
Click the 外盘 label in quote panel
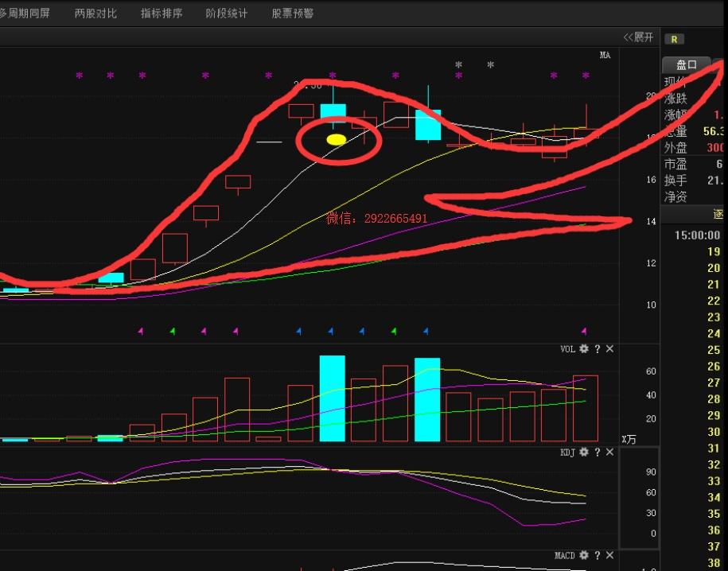[675, 148]
